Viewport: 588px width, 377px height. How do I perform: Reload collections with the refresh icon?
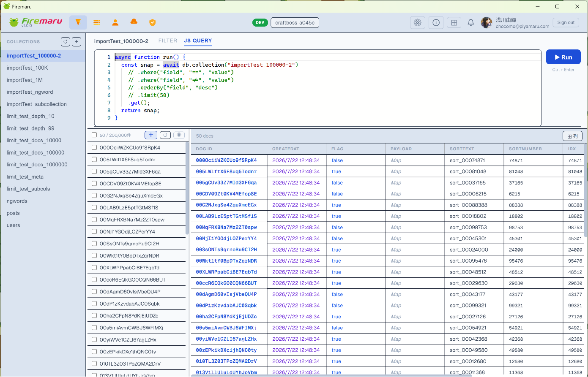66,42
